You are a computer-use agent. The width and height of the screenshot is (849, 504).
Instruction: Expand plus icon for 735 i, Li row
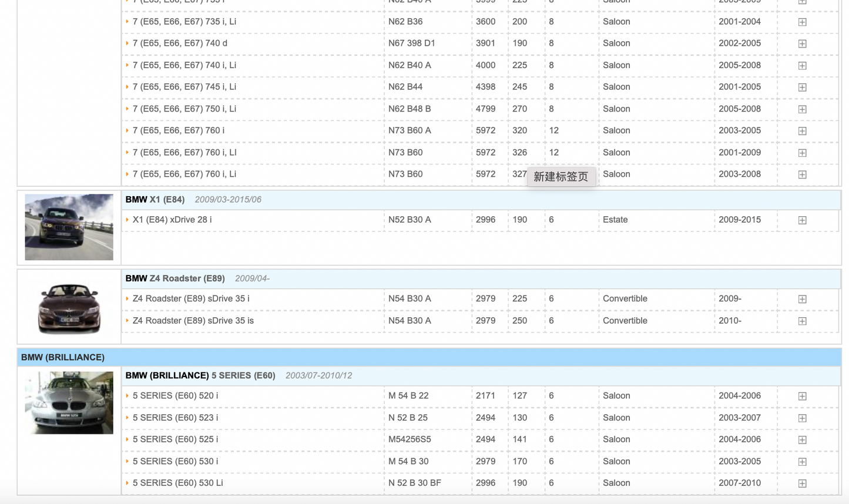click(x=802, y=22)
